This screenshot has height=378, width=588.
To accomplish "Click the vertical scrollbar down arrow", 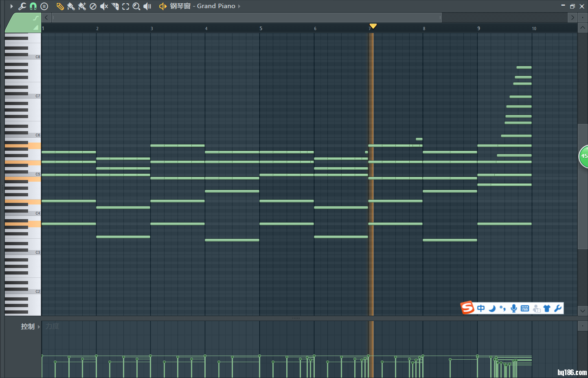I will [x=583, y=311].
